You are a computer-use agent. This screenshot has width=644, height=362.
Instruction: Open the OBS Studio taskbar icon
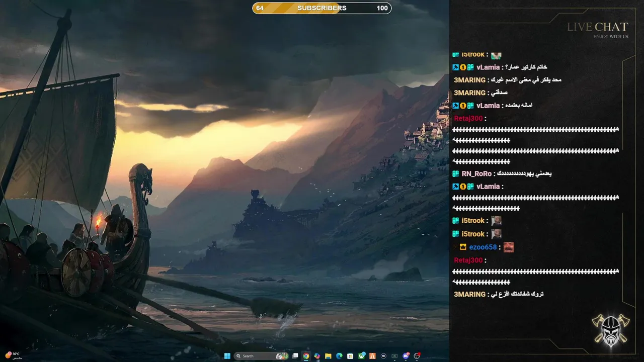pyautogui.click(x=417, y=356)
